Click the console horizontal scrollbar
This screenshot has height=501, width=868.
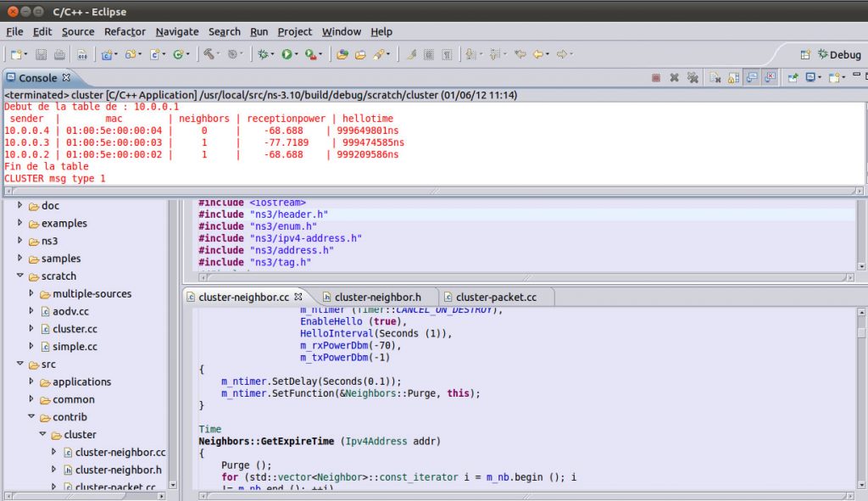(435, 191)
